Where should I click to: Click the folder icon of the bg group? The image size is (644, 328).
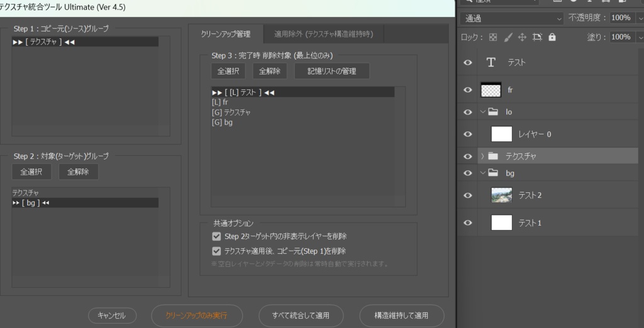(x=493, y=173)
